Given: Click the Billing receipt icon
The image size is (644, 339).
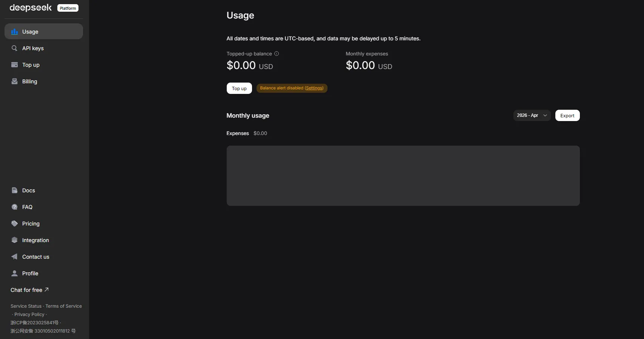Looking at the screenshot, I should pos(15,81).
